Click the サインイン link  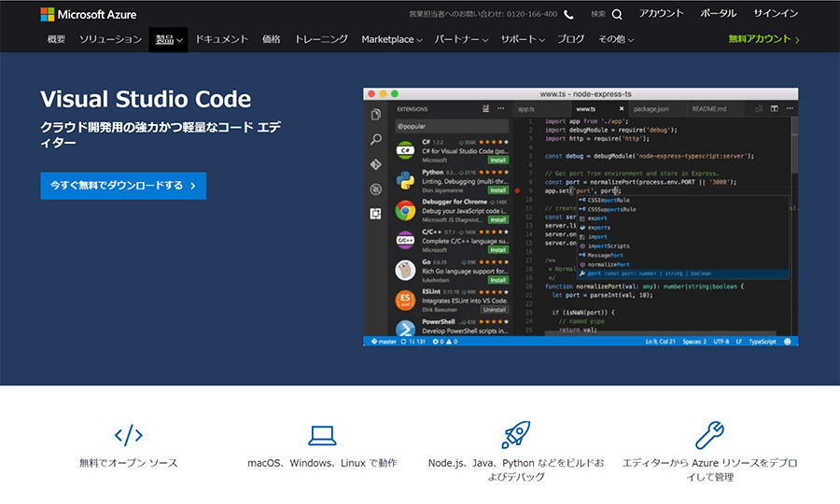point(776,14)
